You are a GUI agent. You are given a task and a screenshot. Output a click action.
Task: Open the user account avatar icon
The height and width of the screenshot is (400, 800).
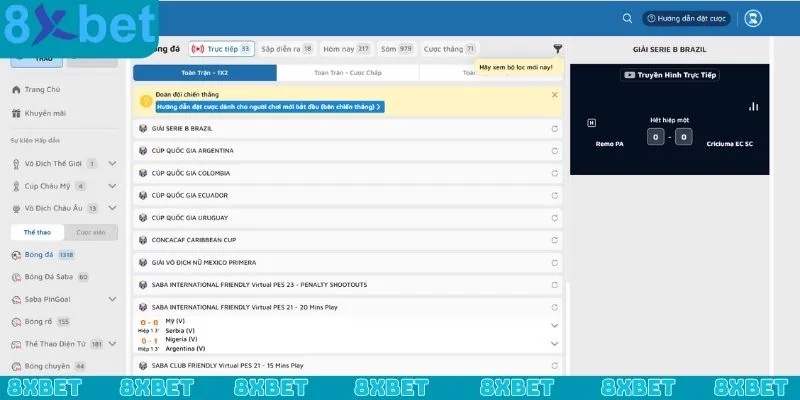[x=754, y=18]
